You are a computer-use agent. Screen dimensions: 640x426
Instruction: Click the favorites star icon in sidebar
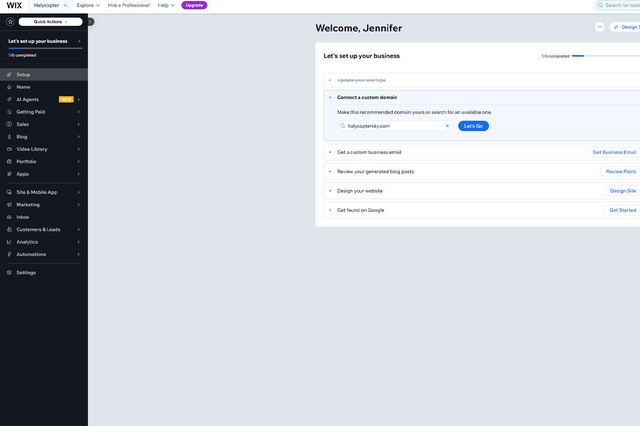pyautogui.click(x=11, y=22)
